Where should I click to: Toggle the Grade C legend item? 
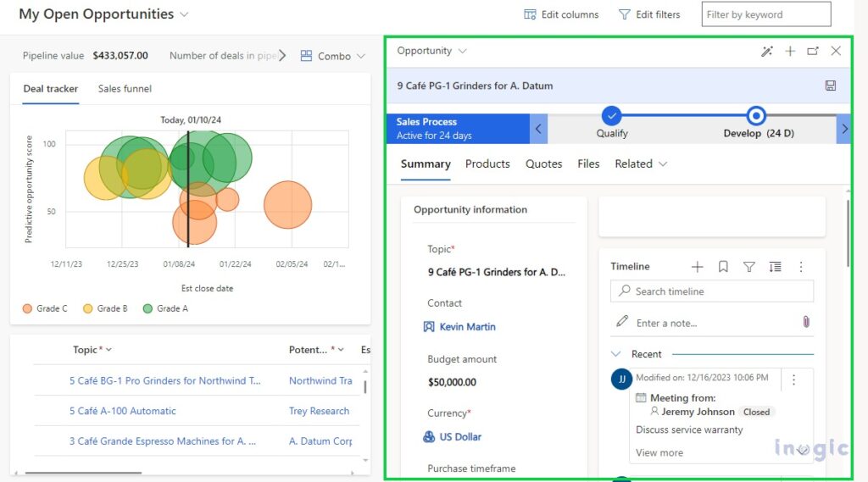[x=45, y=309]
